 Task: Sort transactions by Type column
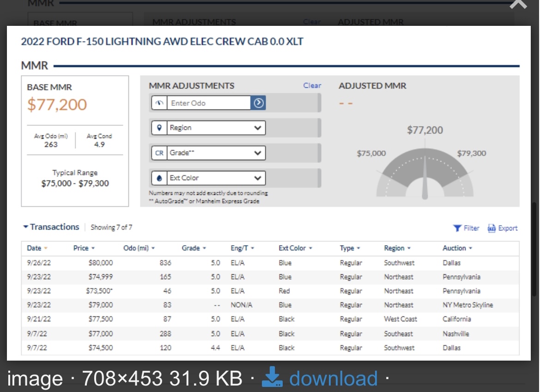[350, 248]
